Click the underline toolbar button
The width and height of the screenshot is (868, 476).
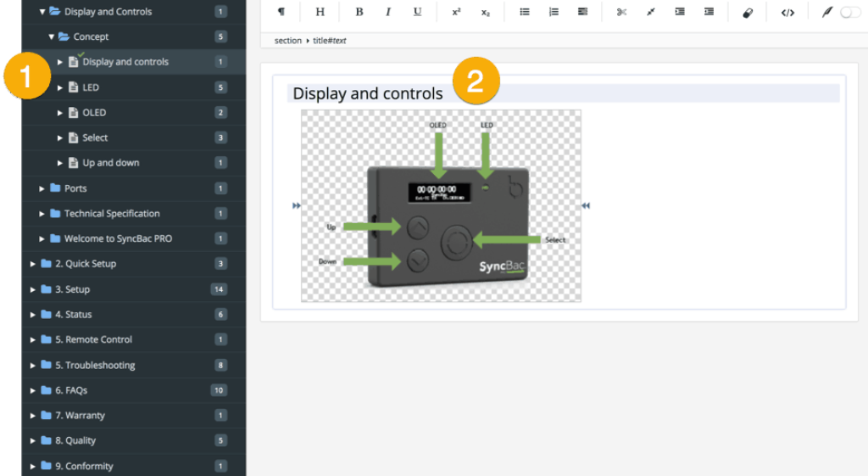417,13
